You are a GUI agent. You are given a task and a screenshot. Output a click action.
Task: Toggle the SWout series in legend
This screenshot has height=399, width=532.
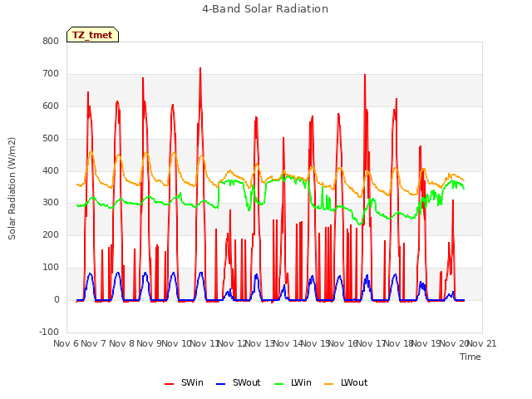coord(239,382)
